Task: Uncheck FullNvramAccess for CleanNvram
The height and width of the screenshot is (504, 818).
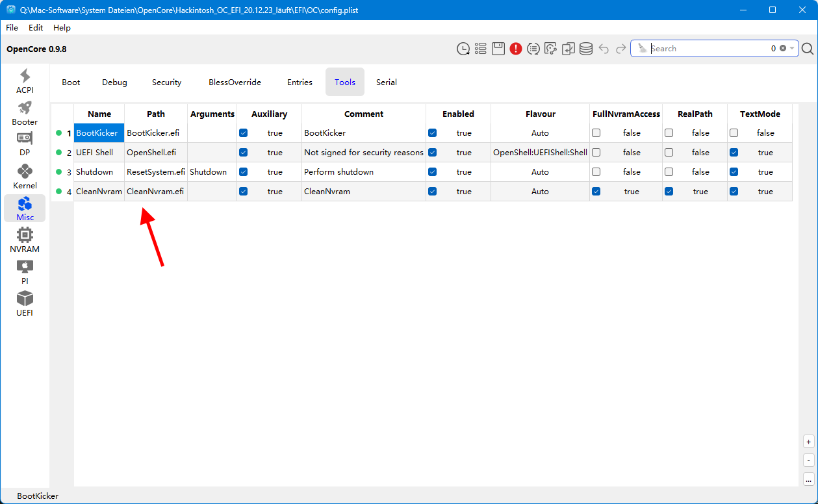Action: pyautogui.click(x=596, y=192)
